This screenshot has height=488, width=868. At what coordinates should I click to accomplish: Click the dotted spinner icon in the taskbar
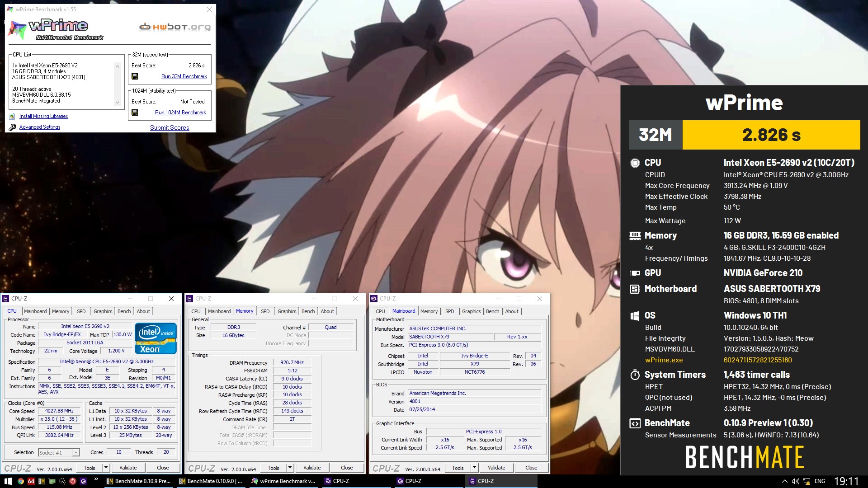(62, 481)
